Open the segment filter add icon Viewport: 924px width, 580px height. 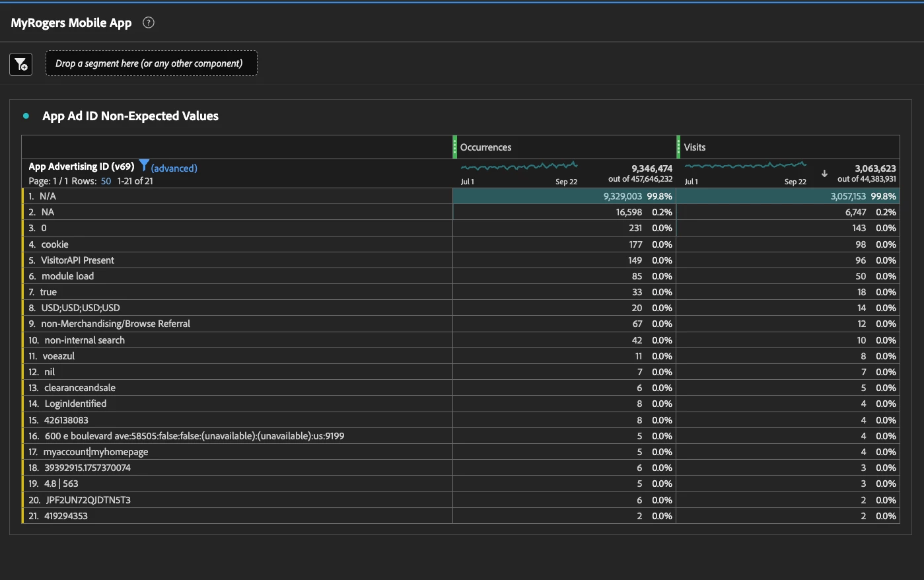[x=21, y=64]
